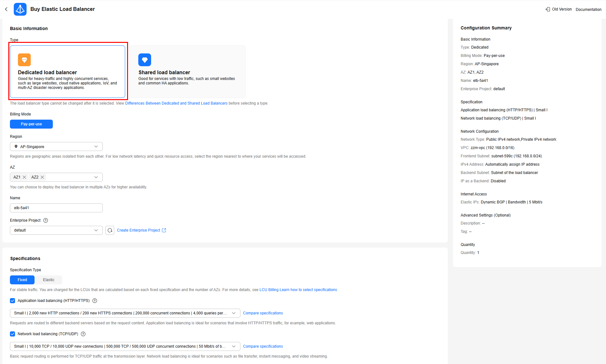
Task: Switch Specification Type to Elastic
Action: [x=49, y=280]
